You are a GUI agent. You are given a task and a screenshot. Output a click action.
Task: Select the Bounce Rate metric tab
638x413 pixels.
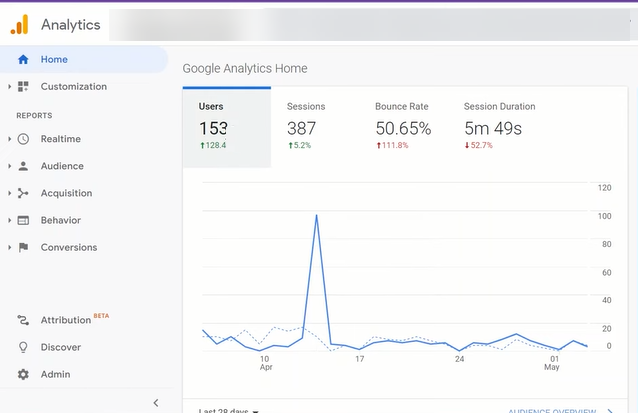(x=403, y=127)
